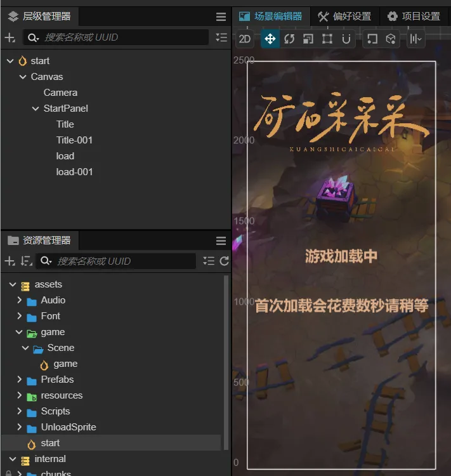Select the Rect transform tool
The width and height of the screenshot is (451, 476).
click(327, 39)
